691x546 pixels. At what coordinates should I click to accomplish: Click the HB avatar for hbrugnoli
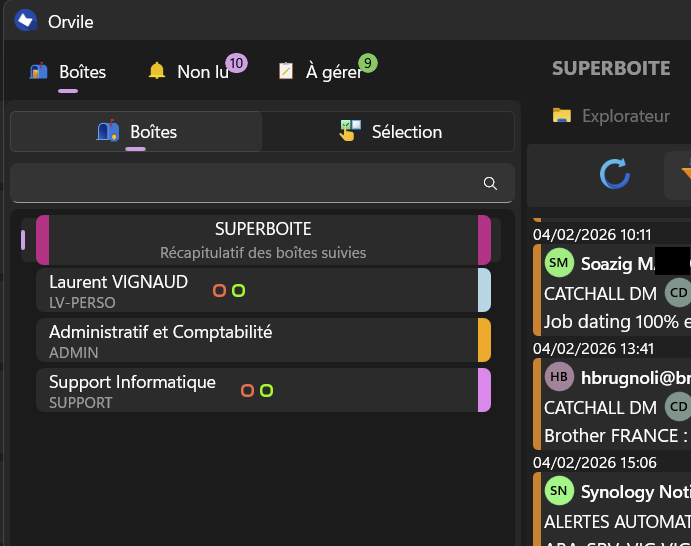coord(559,377)
